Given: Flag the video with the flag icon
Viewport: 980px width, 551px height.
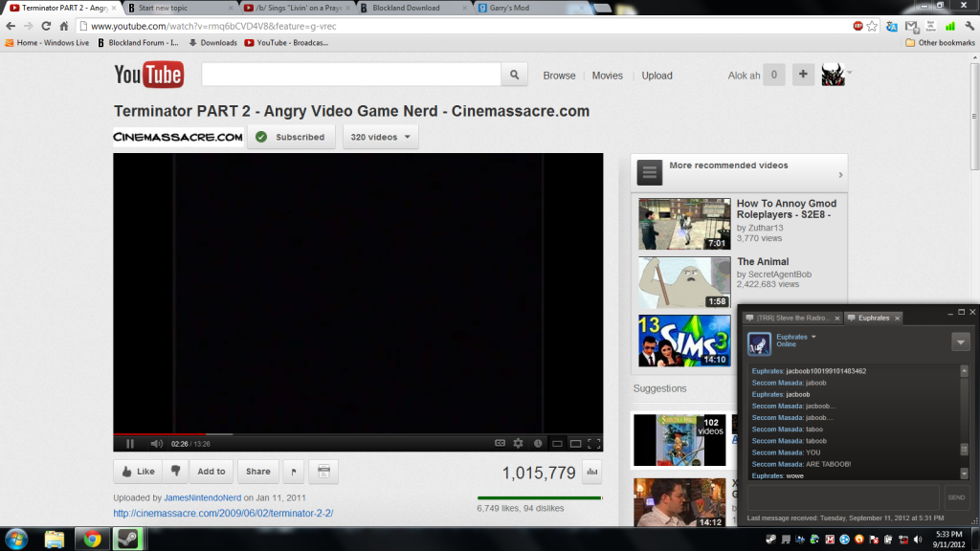Looking at the screenshot, I should (294, 471).
